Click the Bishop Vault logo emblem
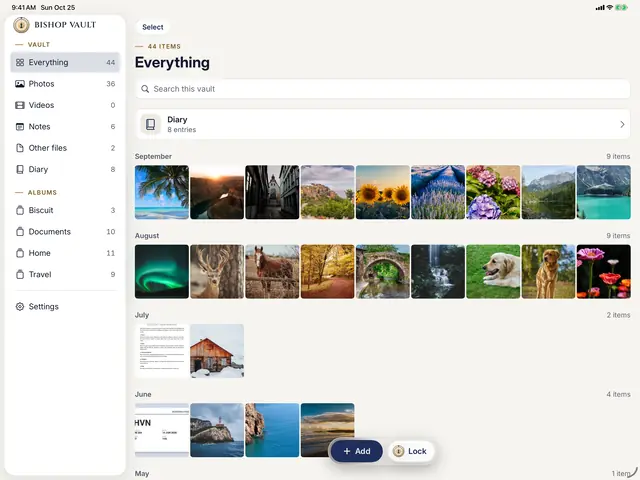 [x=21, y=25]
